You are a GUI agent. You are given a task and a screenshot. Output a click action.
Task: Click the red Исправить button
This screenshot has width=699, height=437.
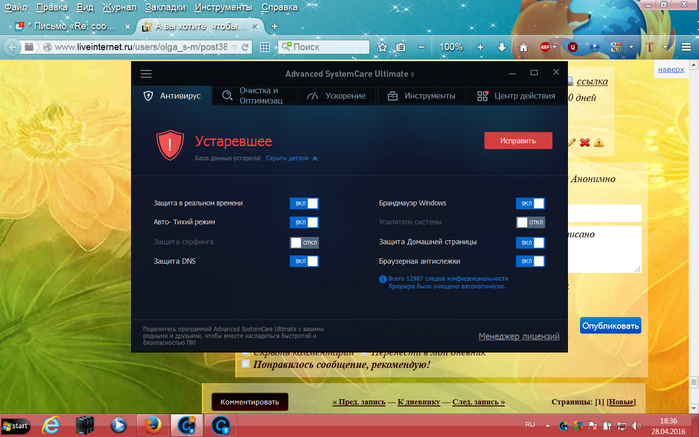[x=518, y=140]
